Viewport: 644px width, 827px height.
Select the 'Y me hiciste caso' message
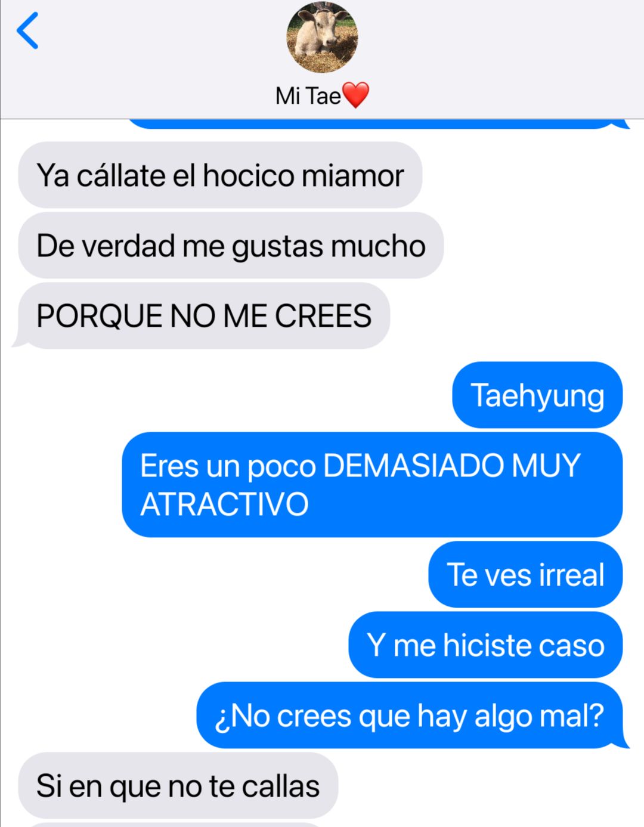tap(485, 645)
